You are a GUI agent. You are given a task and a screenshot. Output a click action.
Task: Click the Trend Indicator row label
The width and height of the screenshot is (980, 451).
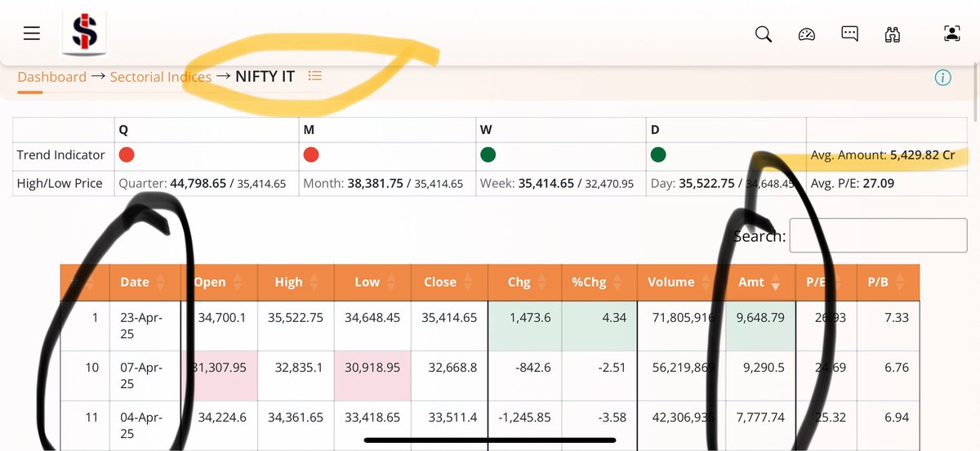click(x=61, y=154)
